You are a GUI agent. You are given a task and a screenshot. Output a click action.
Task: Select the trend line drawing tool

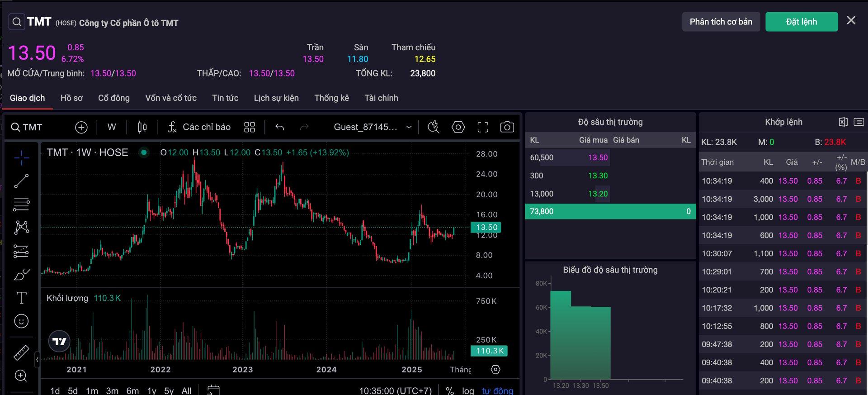pyautogui.click(x=21, y=181)
